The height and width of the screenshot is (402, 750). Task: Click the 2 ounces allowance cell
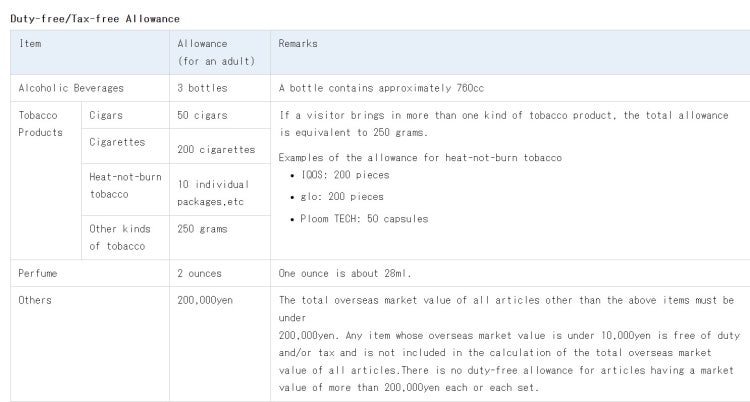click(x=220, y=273)
